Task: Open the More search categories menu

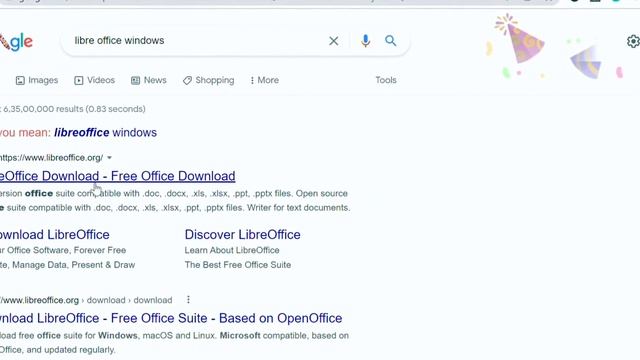Action: (264, 80)
